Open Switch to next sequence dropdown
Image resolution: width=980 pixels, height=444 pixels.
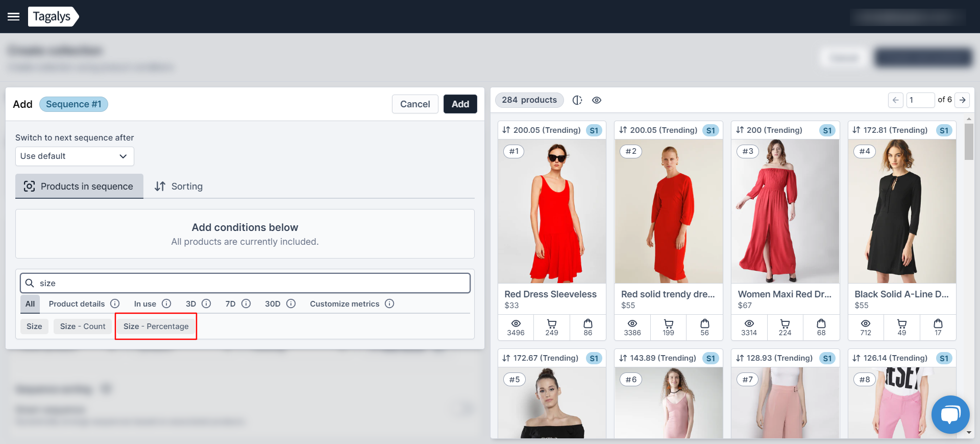click(x=75, y=156)
